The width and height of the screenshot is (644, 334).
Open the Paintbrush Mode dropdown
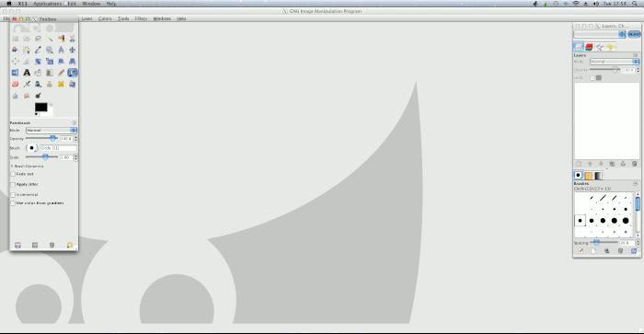pos(52,131)
